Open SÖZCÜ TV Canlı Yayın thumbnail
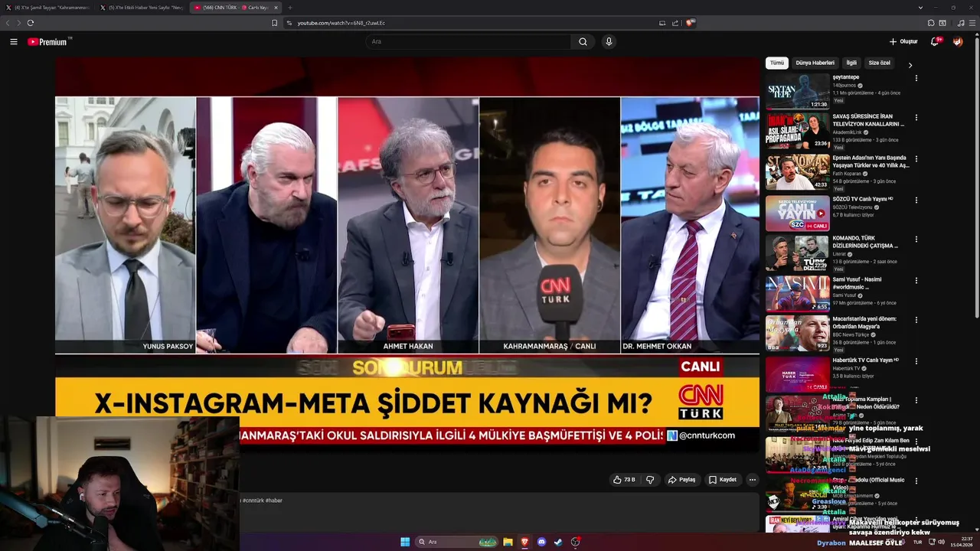This screenshot has height=551, width=980. pyautogui.click(x=798, y=213)
